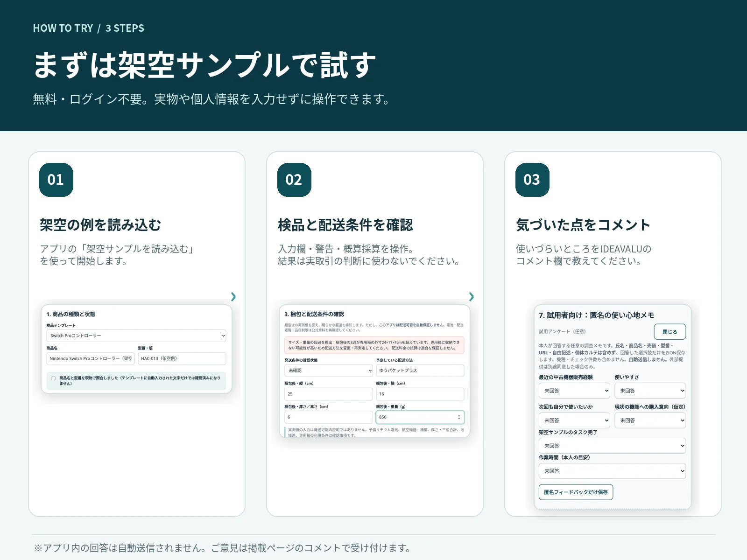Click the 梱包後・重量 (g) field showing 850
This screenshot has width=747, height=560.
420,417
